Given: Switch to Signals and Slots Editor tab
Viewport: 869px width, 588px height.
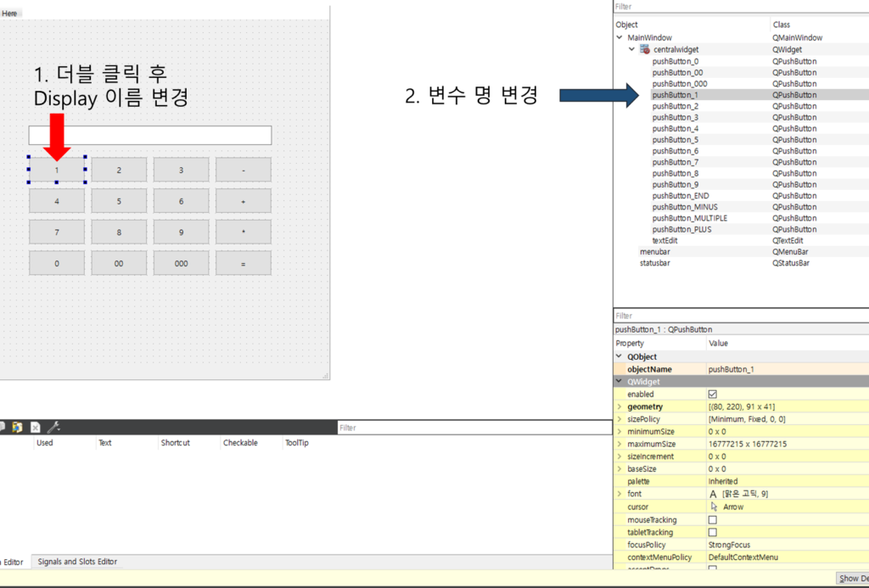Looking at the screenshot, I should (77, 562).
